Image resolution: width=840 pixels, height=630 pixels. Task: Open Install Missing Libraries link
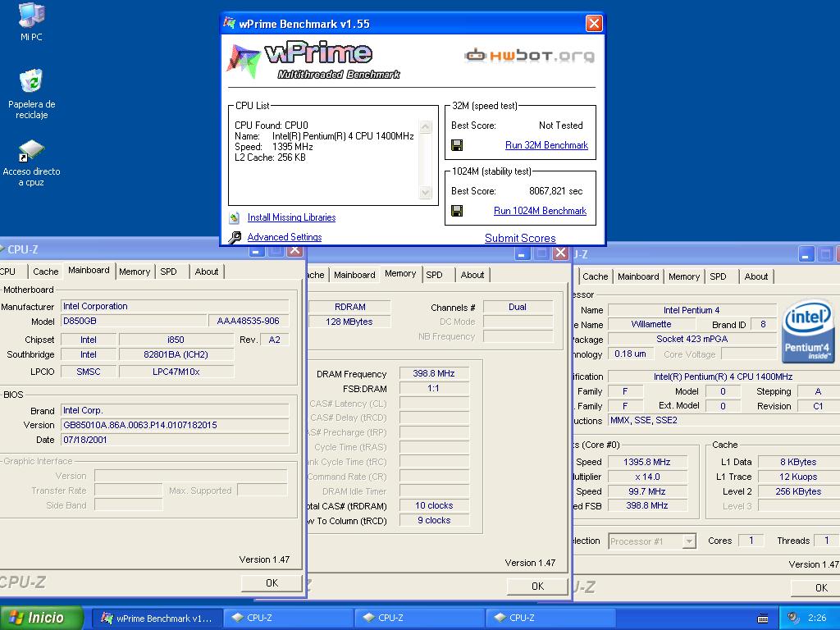pos(291,217)
